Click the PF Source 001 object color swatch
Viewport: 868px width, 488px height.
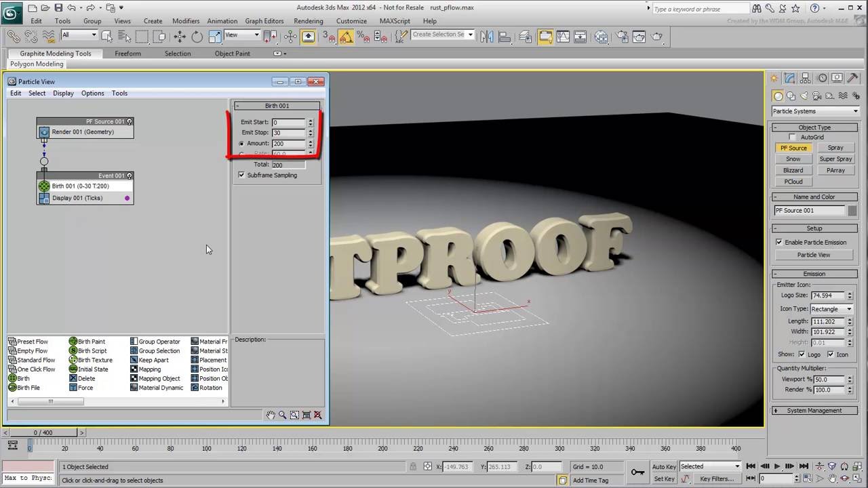[852, 211]
